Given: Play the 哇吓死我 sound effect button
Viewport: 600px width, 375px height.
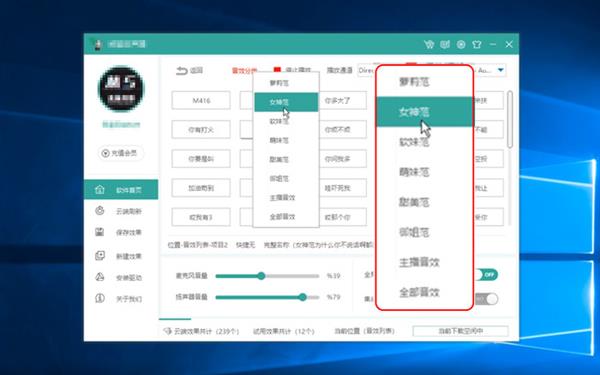Looking at the screenshot, I should click(x=343, y=188).
